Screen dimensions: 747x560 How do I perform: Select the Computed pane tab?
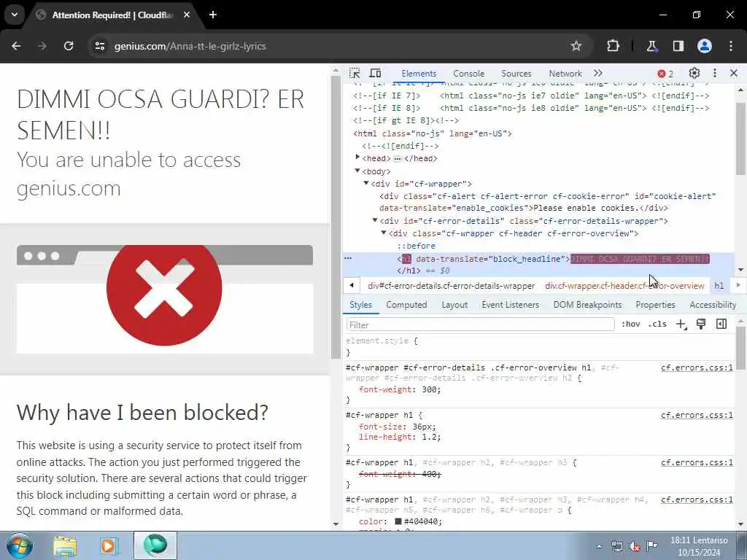(x=406, y=305)
